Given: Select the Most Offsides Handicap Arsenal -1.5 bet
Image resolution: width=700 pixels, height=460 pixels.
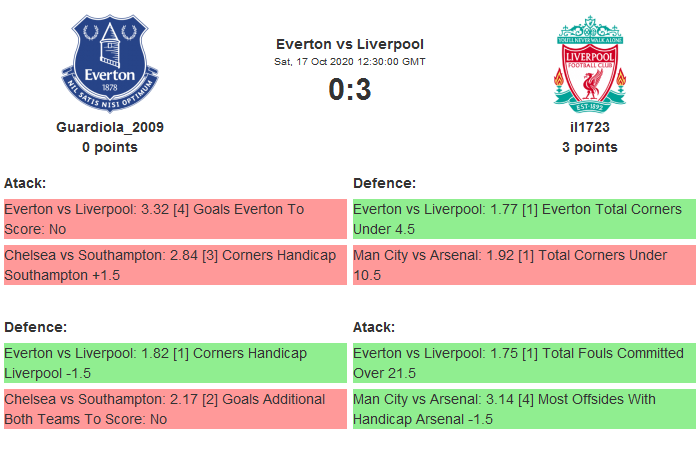Looking at the screenshot, I should (524, 409).
